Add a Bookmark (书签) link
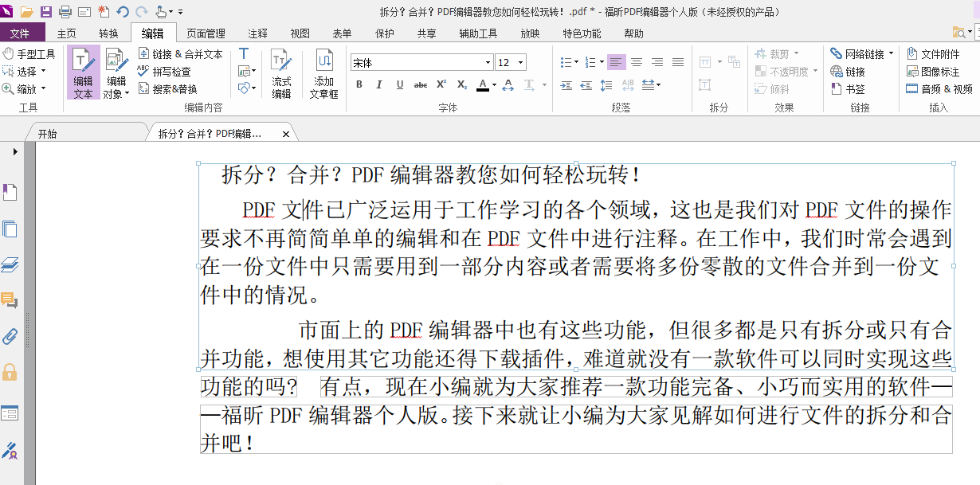 click(848, 89)
